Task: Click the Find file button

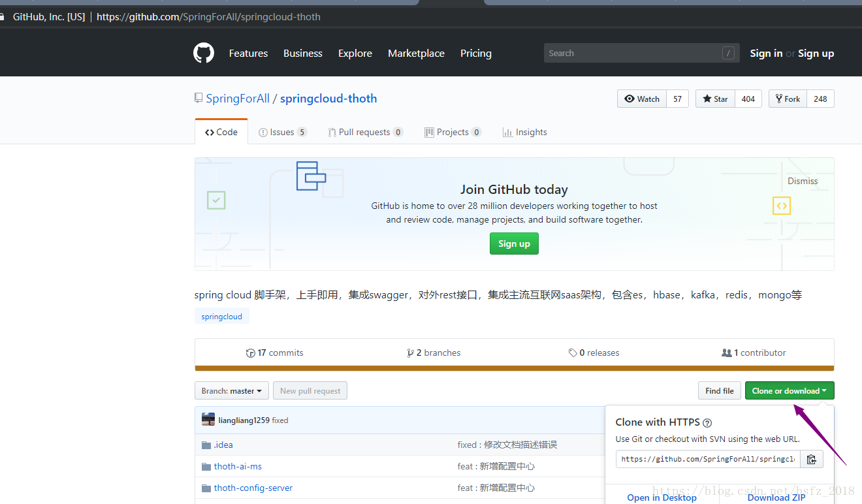Action: click(720, 390)
